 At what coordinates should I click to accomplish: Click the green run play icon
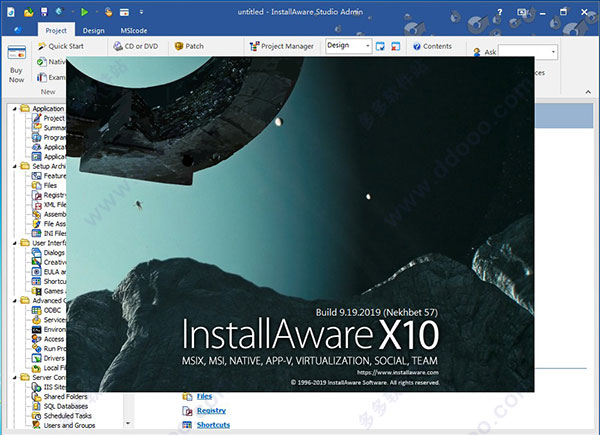coord(84,12)
